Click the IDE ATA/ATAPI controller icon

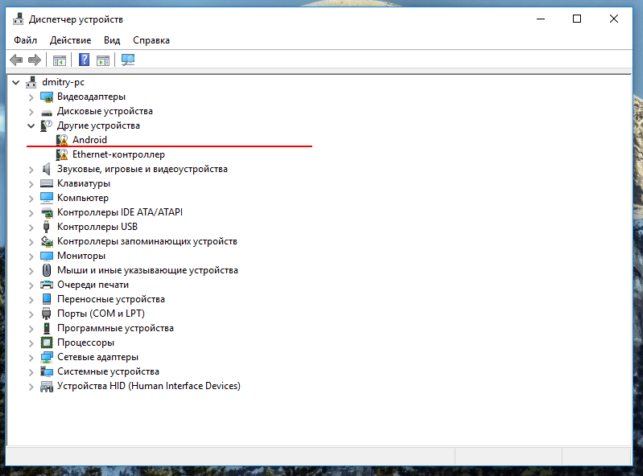coord(47,213)
